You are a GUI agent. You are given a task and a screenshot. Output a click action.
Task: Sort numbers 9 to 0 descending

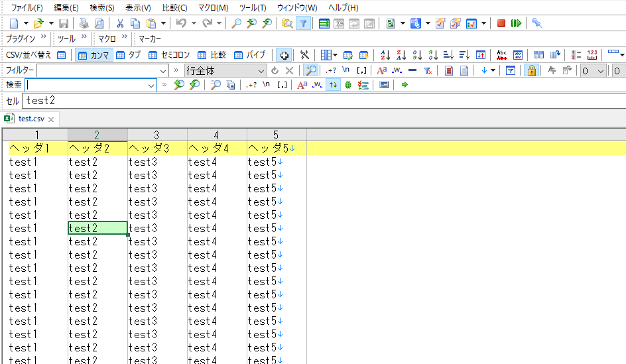(x=433, y=54)
